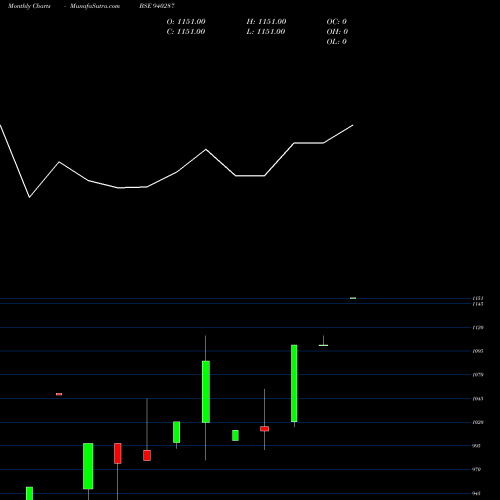500x500 pixels.
Task: Click the 1151 price axis label
Action: [x=478, y=298]
